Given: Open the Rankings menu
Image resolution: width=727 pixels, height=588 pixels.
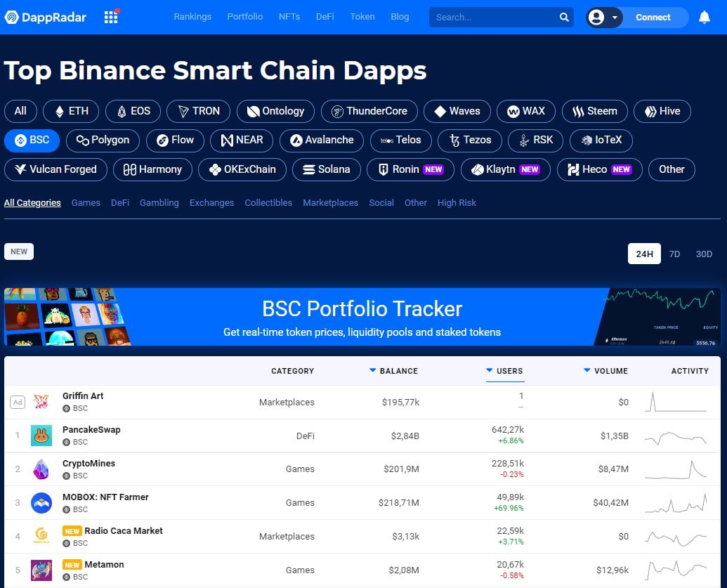Looking at the screenshot, I should (x=192, y=17).
